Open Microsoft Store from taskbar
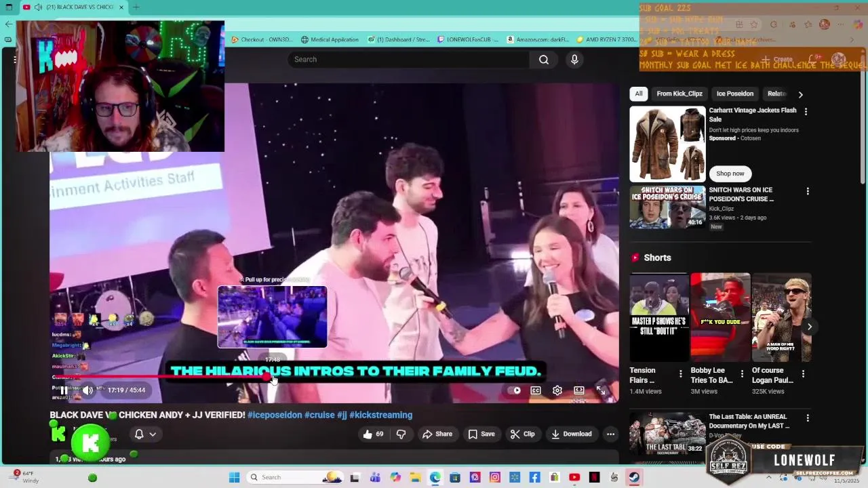The width and height of the screenshot is (868, 488). 455,477
